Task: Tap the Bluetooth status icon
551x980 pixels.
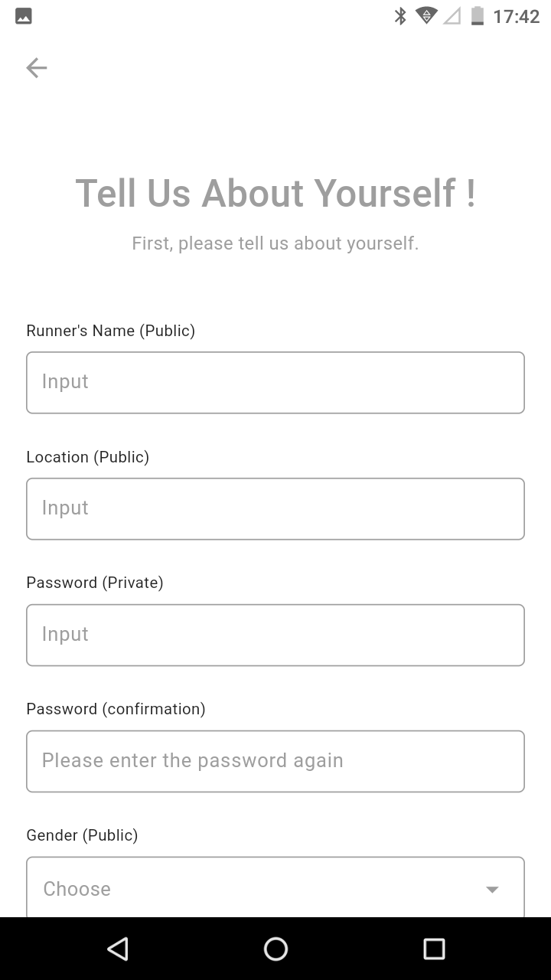Action: 400,16
